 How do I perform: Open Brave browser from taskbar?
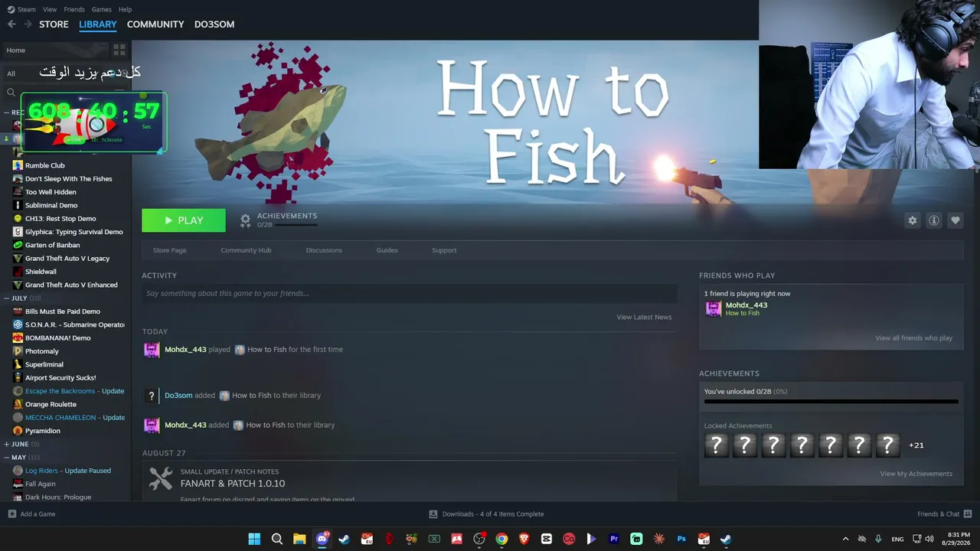pos(524,539)
